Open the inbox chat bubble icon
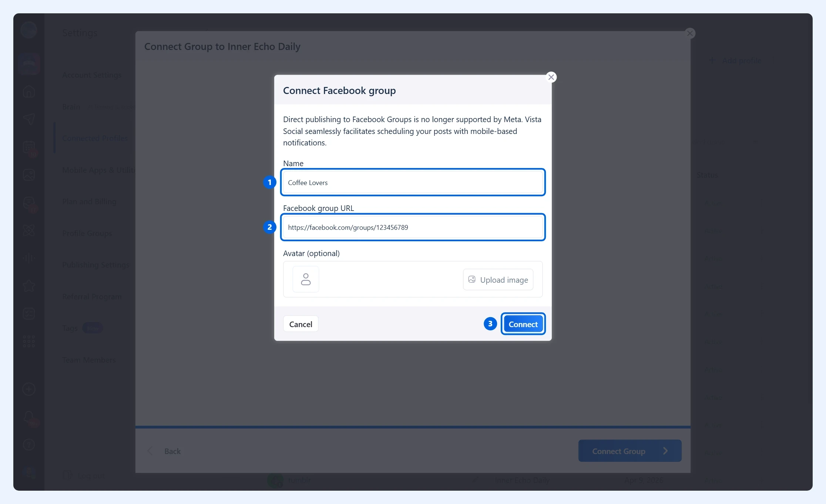This screenshot has height=504, width=826. click(x=29, y=203)
